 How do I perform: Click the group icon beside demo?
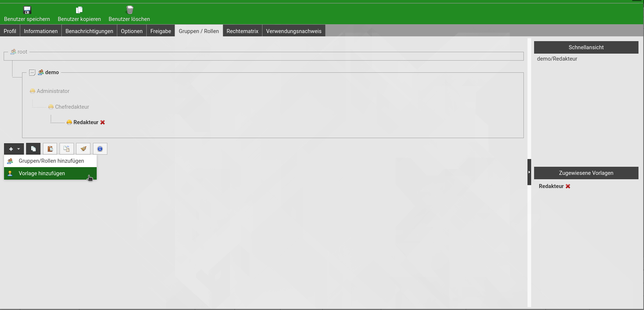[41, 72]
